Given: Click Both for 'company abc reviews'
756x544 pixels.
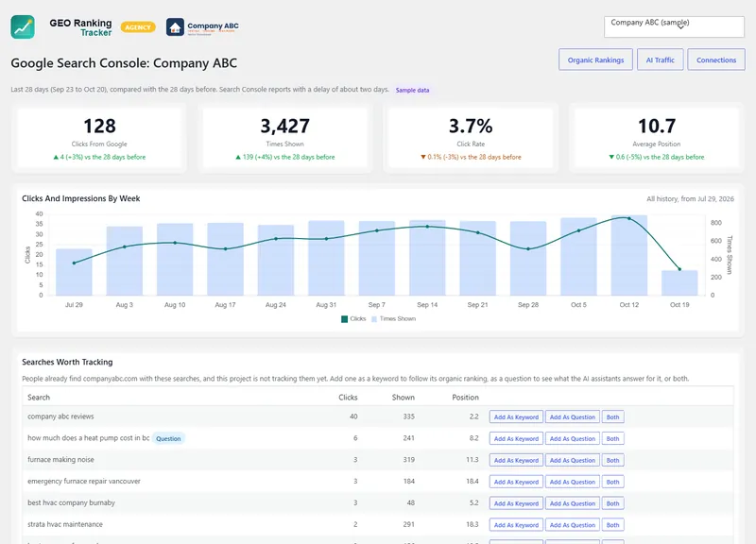Looking at the screenshot, I should (x=612, y=416).
